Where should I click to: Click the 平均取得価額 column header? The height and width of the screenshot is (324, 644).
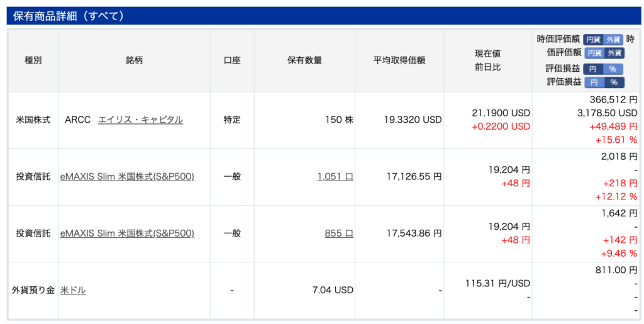tap(399, 60)
